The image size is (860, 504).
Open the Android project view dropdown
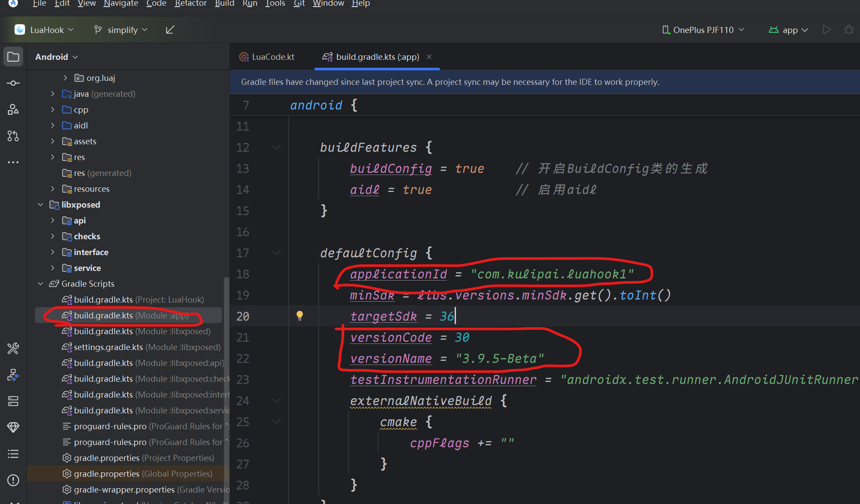(x=56, y=57)
